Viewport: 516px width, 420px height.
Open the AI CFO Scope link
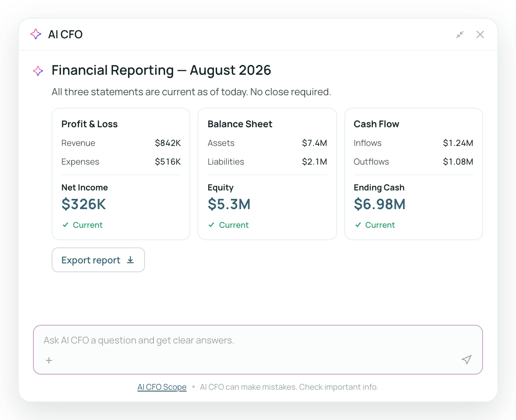click(162, 387)
